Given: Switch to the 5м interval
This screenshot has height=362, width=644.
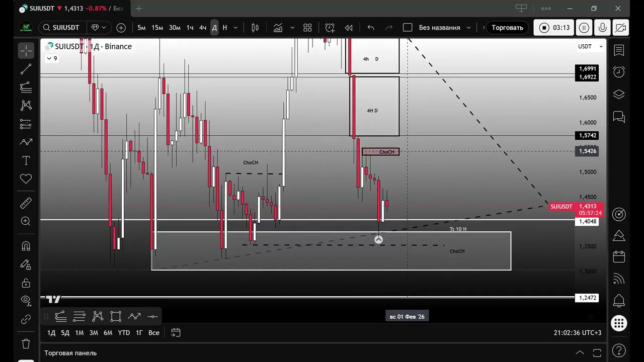Looking at the screenshot, I should pos(141,28).
